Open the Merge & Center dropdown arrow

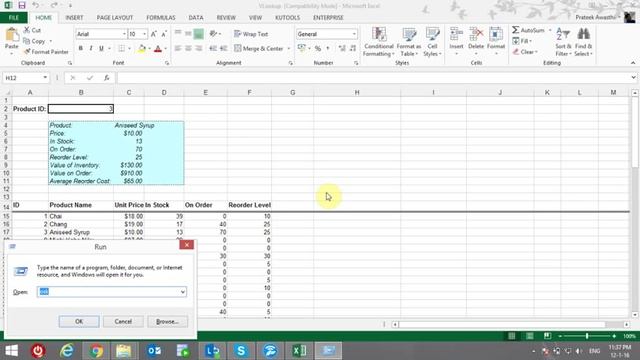coord(289,49)
